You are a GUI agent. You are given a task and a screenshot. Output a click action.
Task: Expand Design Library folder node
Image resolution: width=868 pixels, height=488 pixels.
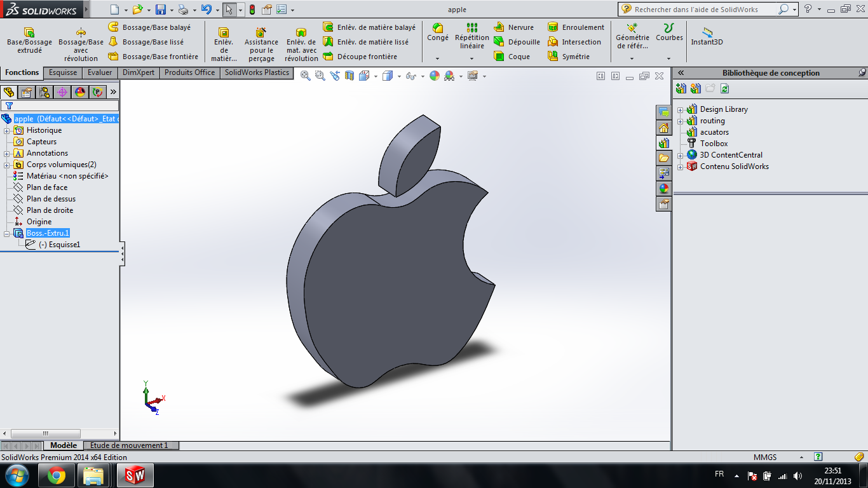coord(680,109)
